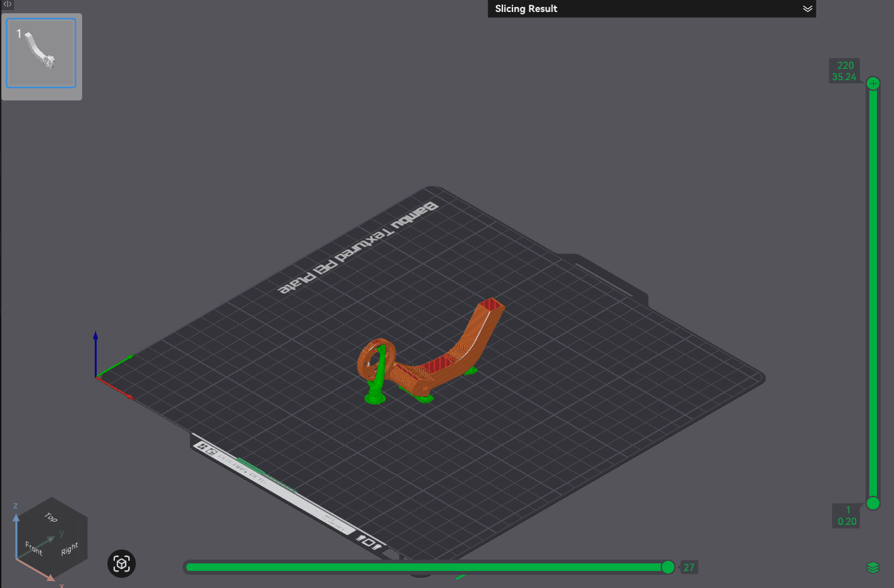Click the horizontal move slider handle
894x588 pixels.
pyautogui.click(x=668, y=567)
